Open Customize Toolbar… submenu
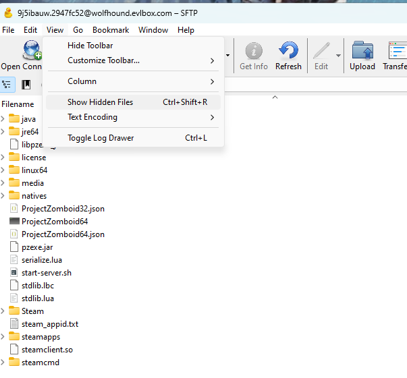This screenshot has height=378, width=407. (x=133, y=60)
